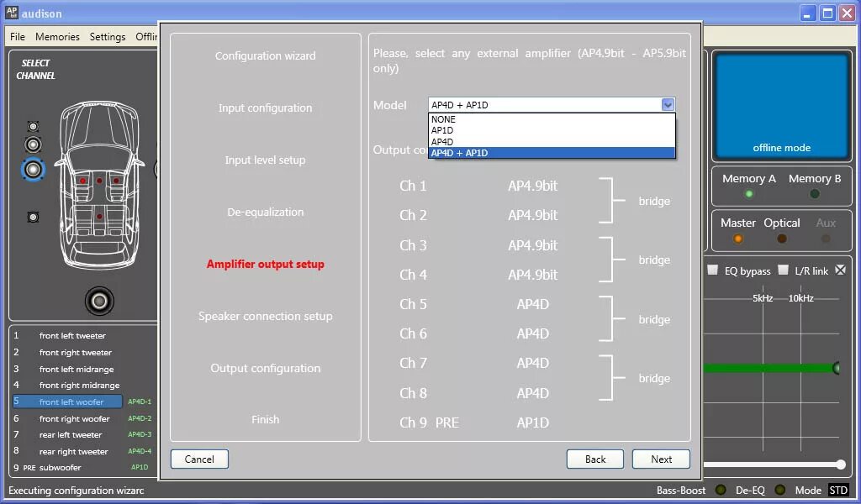Open the Settings menu

pos(108,37)
